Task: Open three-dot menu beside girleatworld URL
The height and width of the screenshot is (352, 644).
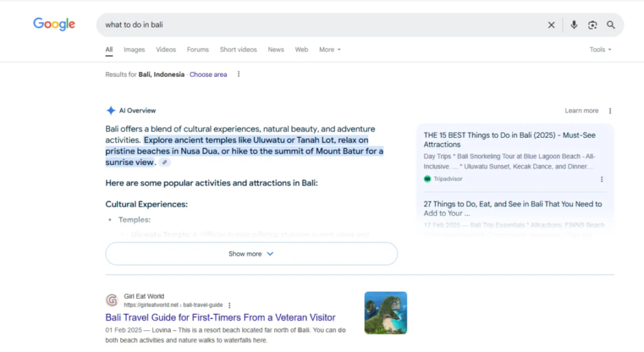Action: pyautogui.click(x=229, y=305)
